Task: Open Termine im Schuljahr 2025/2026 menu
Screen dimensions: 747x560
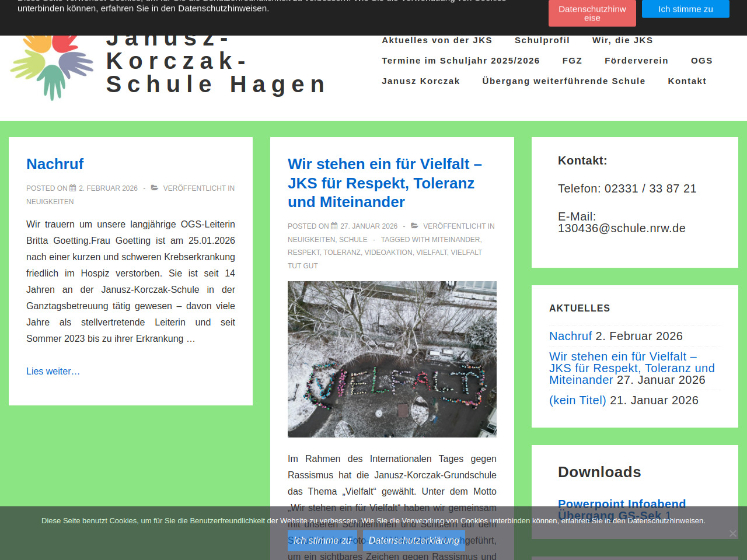Action: click(x=460, y=61)
